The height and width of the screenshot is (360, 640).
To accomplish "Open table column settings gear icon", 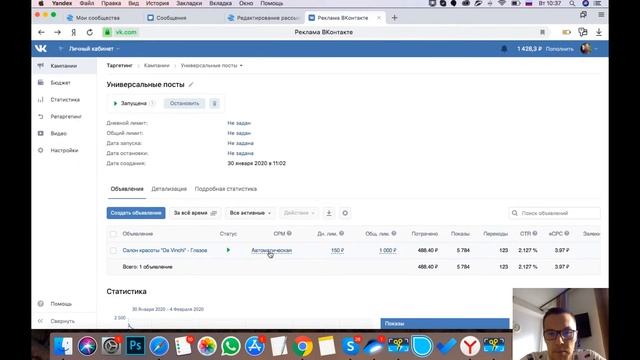I will (345, 213).
